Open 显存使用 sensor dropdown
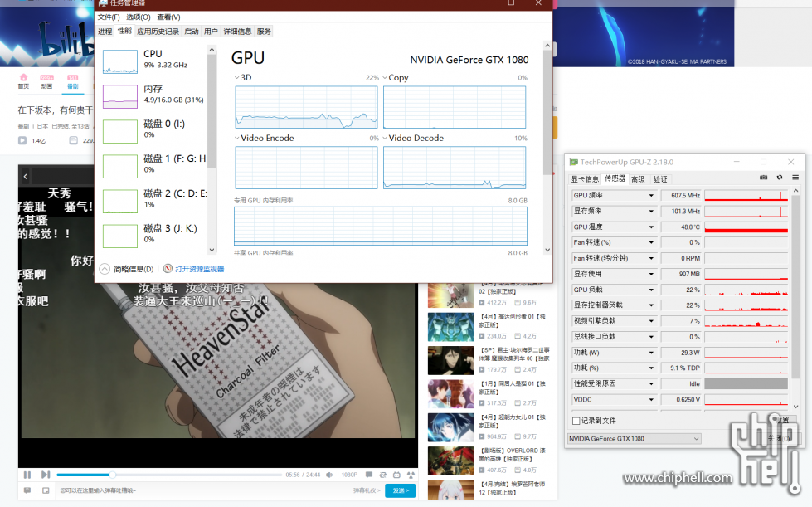812x507 pixels. pos(651,274)
